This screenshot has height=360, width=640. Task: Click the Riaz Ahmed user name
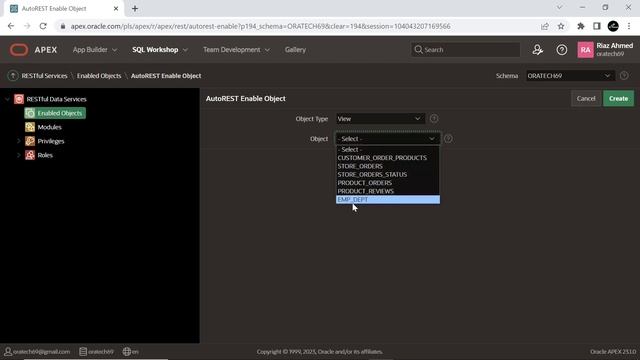pos(614,46)
